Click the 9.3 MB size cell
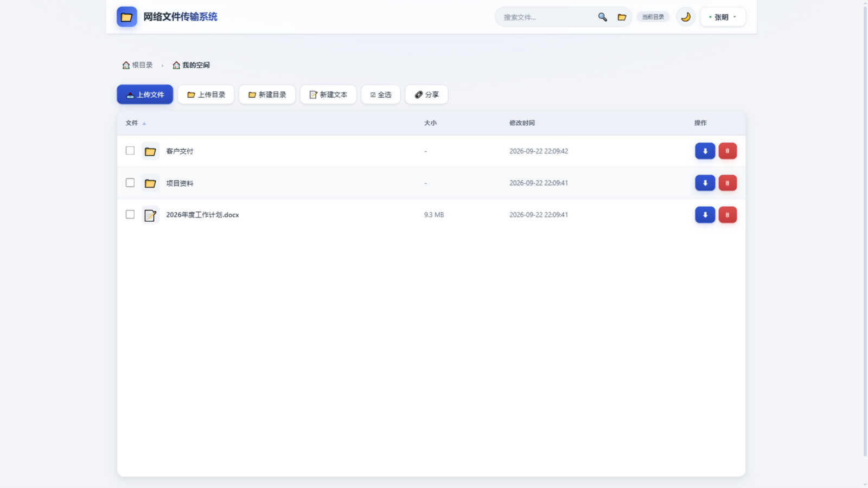This screenshot has width=868, height=488. point(434,215)
